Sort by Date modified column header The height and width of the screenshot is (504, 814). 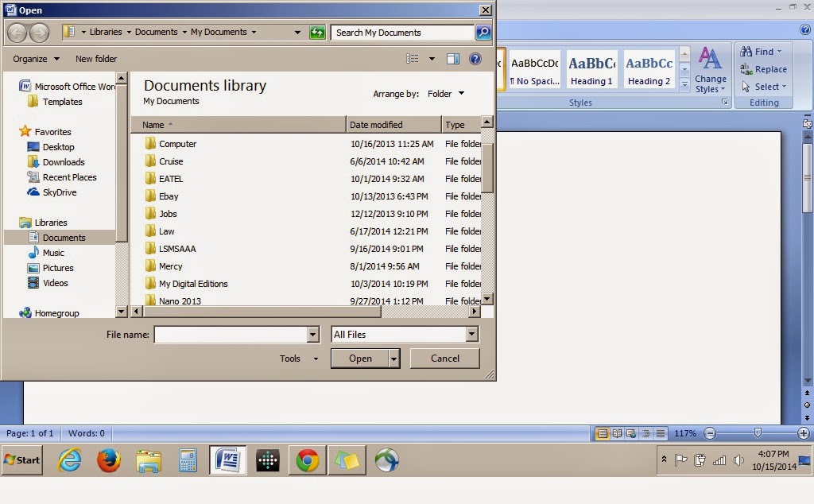[x=394, y=125]
